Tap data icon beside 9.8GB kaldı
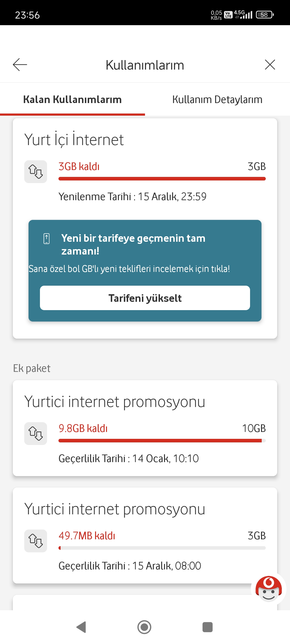The width and height of the screenshot is (290, 644). click(35, 434)
